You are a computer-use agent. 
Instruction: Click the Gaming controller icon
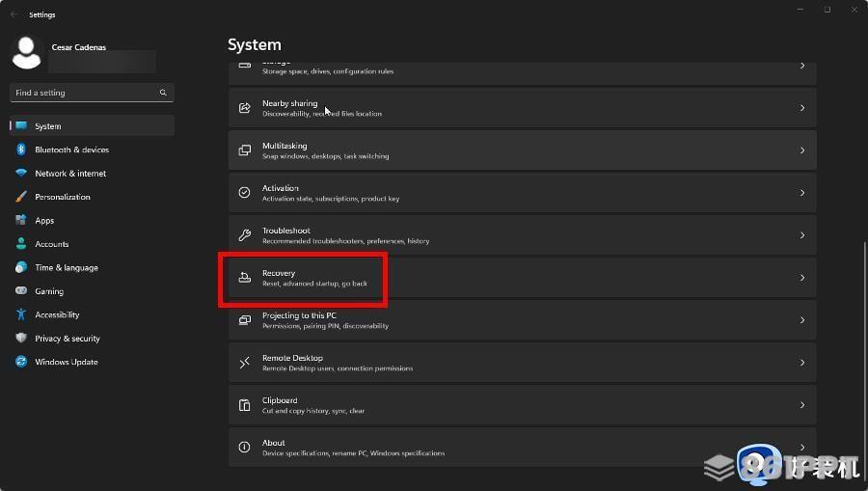[x=21, y=290]
